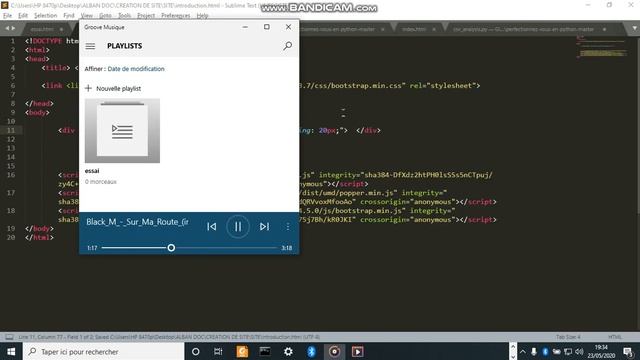640x360 pixels.
Task: Open Groove Musique taskbar icon
Action: [334, 351]
